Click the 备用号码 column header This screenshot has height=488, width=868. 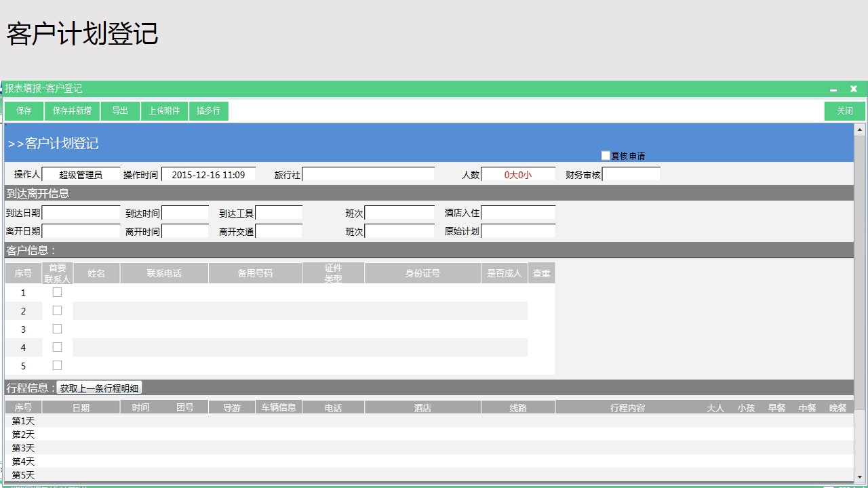pyautogui.click(x=255, y=273)
